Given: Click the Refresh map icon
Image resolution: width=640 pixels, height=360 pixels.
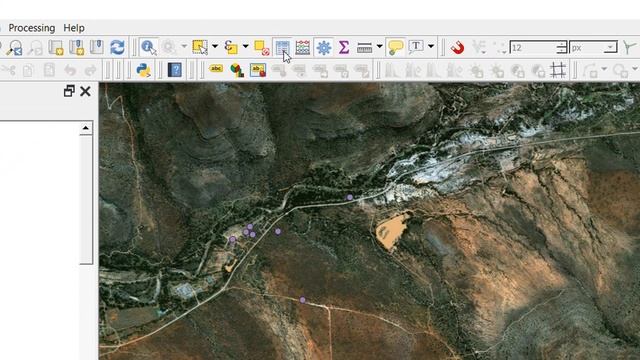Looking at the screenshot, I should 117,47.
